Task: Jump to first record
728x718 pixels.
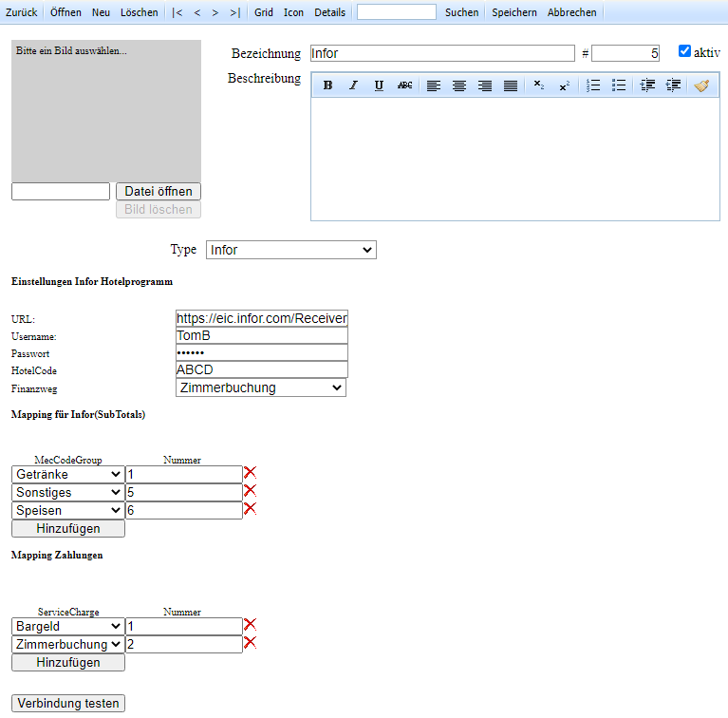Action: [x=177, y=12]
